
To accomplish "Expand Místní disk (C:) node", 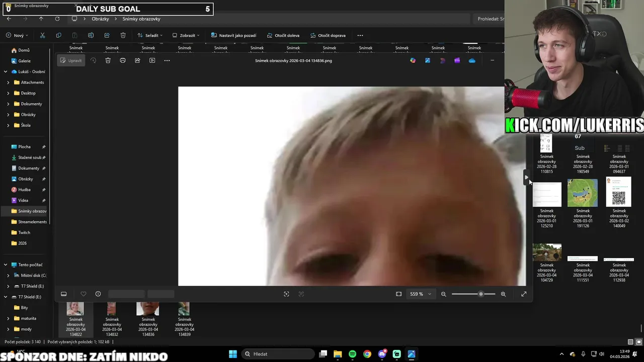I will click(8, 276).
